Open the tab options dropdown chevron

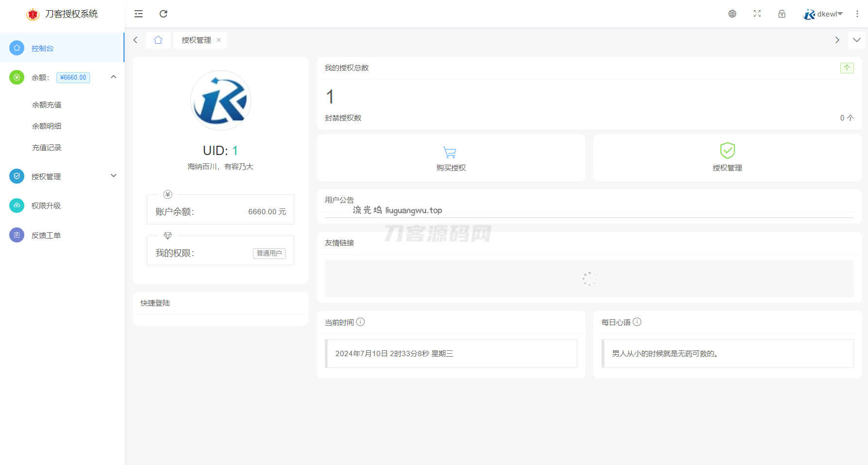(x=857, y=40)
